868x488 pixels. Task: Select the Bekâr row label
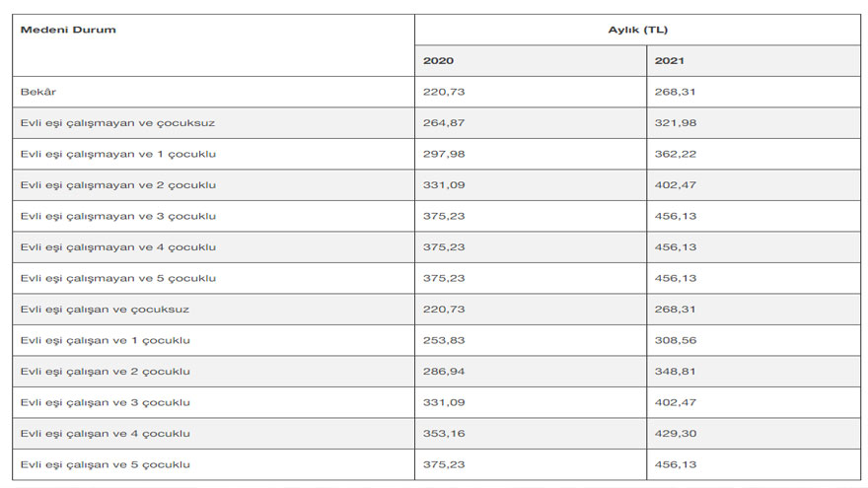coord(38,92)
